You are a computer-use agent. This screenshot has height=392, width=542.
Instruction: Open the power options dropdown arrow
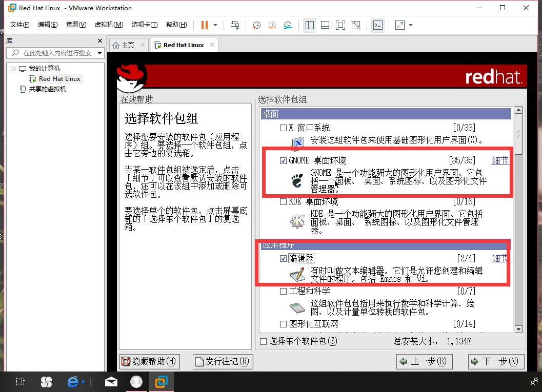(215, 25)
